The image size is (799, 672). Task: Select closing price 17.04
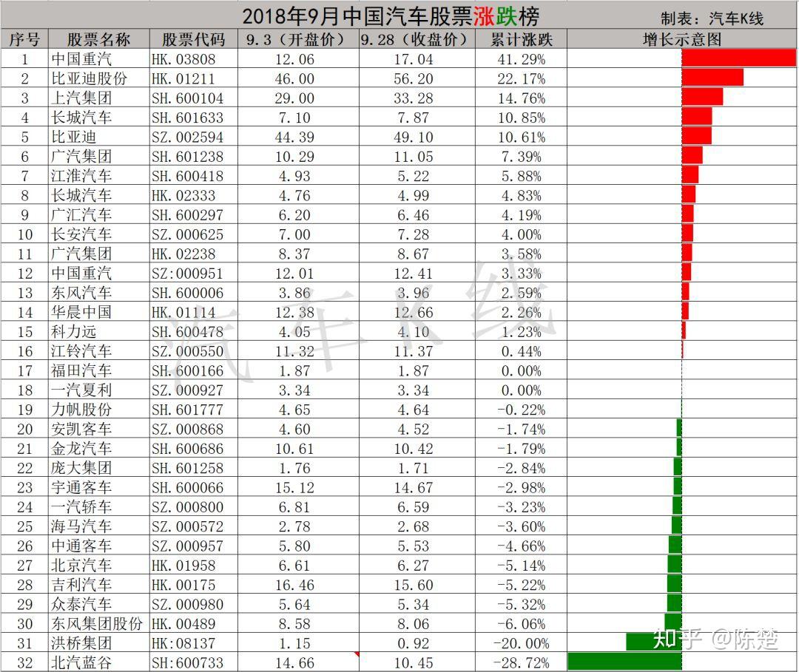(414, 59)
